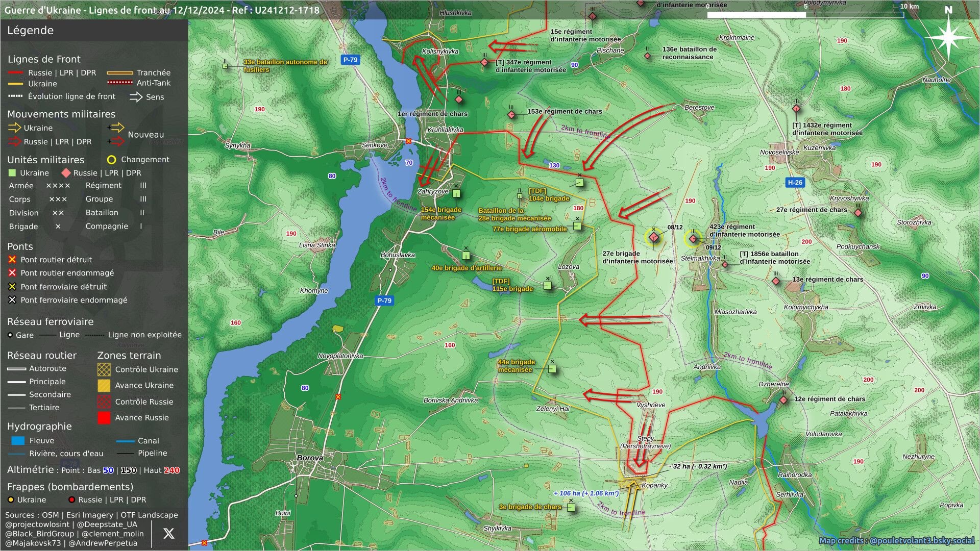Image resolution: width=980 pixels, height=551 pixels.
Task: Click the 27e régiment de chars diamond
Action: (x=858, y=213)
